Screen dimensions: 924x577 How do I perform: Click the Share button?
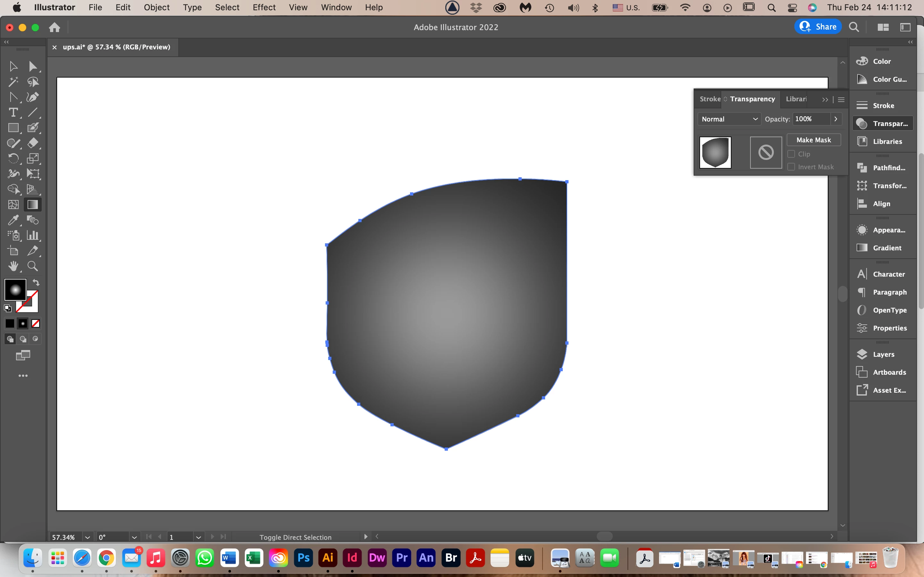818,27
